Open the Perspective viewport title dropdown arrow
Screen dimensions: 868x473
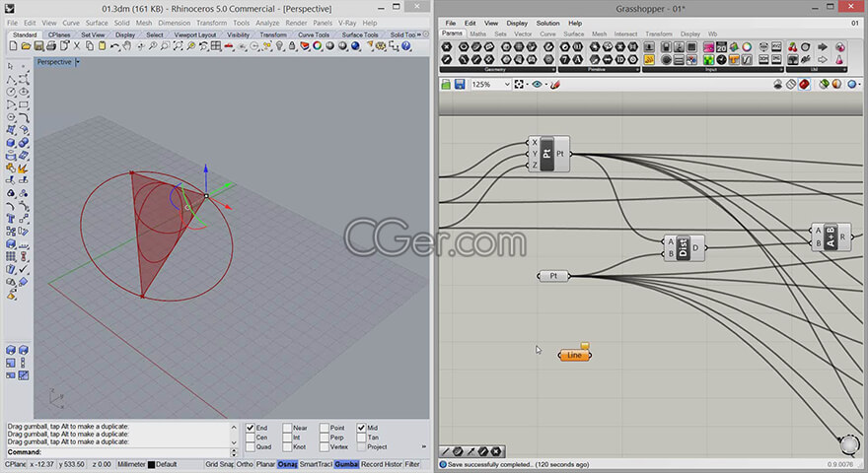pyautogui.click(x=78, y=62)
